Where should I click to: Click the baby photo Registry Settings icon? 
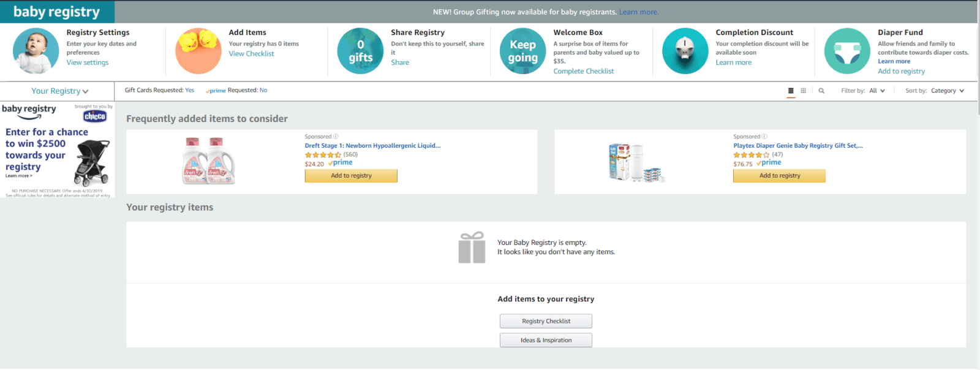click(36, 51)
